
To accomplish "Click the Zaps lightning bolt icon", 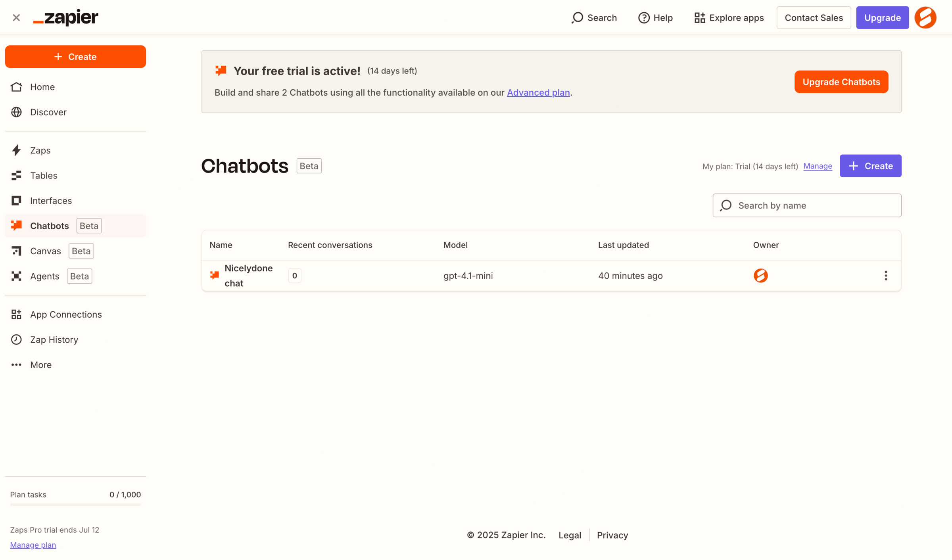I will tap(16, 150).
